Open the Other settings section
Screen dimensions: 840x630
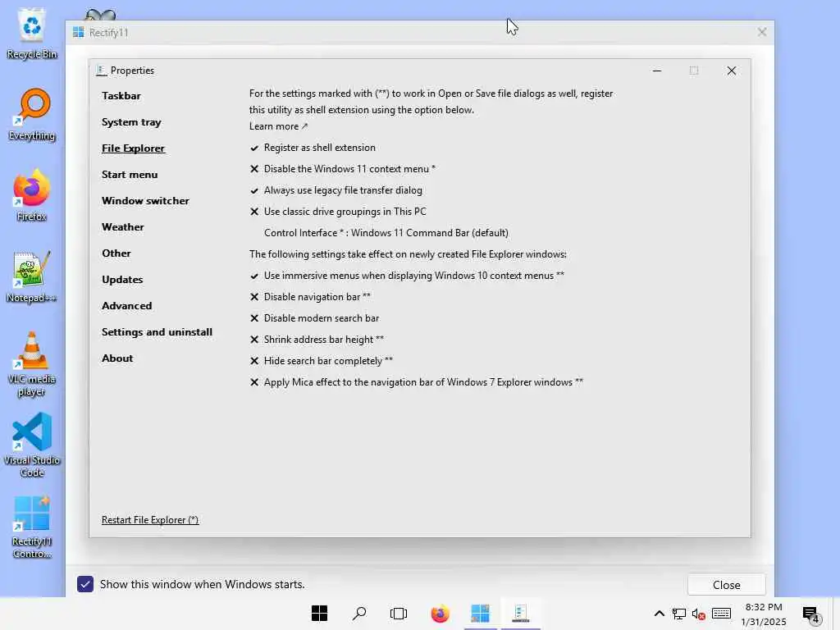pos(116,253)
